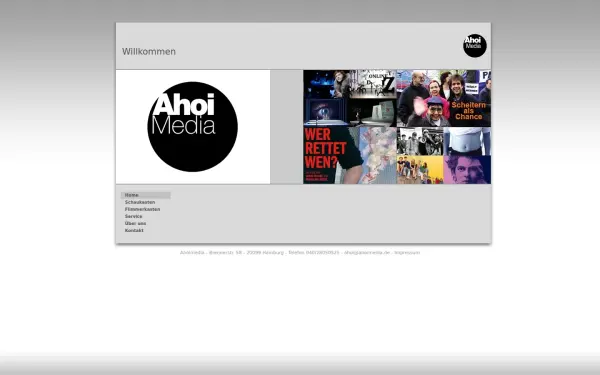Go to the Service page
Viewport: 600px width, 375px height.
point(134,216)
